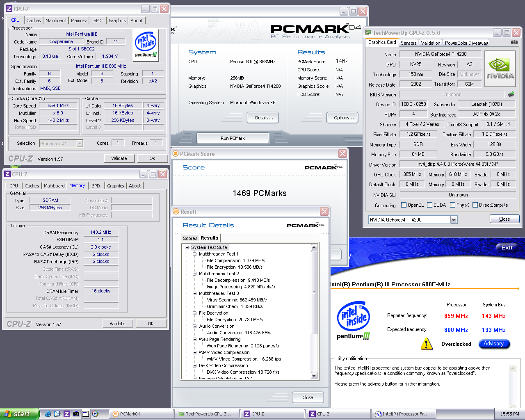
Task: Minimize the GPU-Z window
Action: click(x=497, y=33)
